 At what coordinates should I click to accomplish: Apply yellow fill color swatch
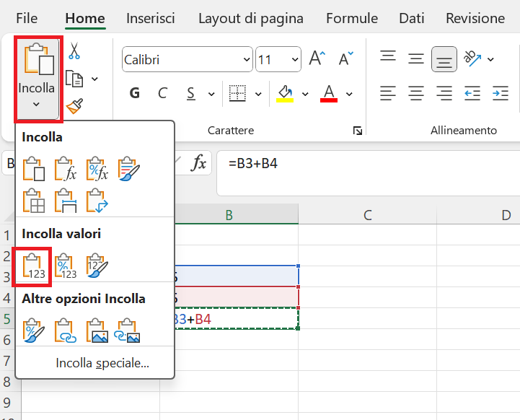[x=285, y=100]
